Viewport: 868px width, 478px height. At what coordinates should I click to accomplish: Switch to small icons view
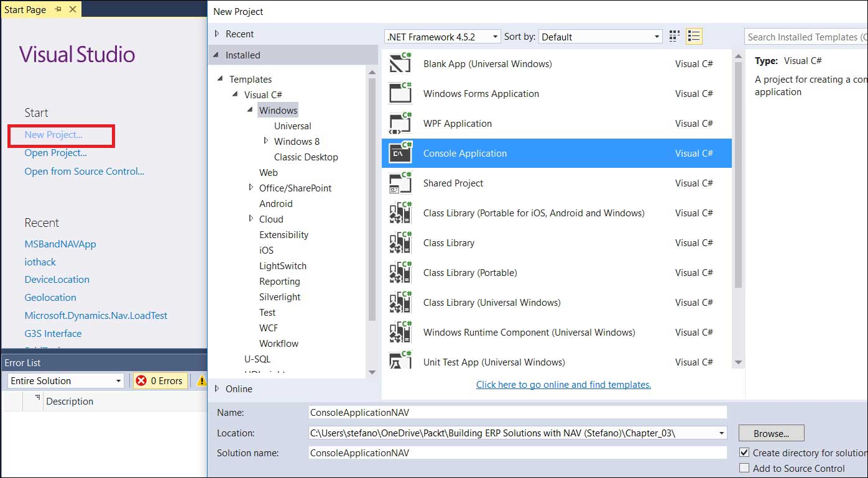tap(675, 37)
